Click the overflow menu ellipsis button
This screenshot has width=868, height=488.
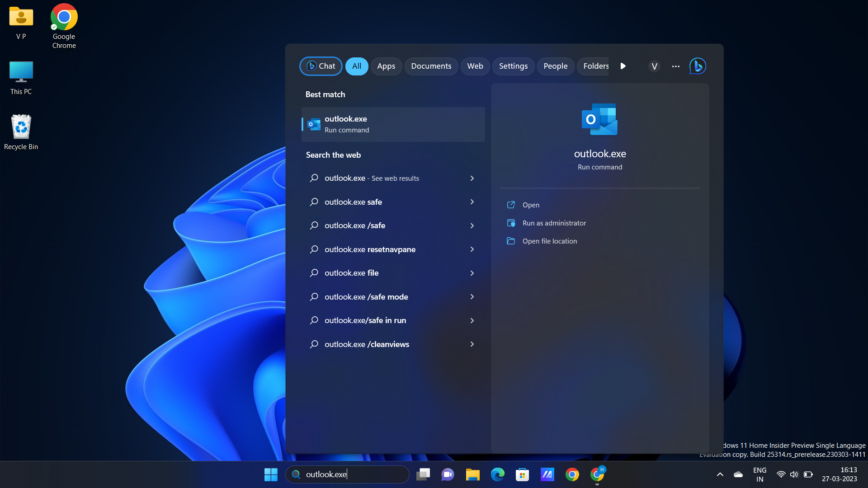tap(675, 66)
